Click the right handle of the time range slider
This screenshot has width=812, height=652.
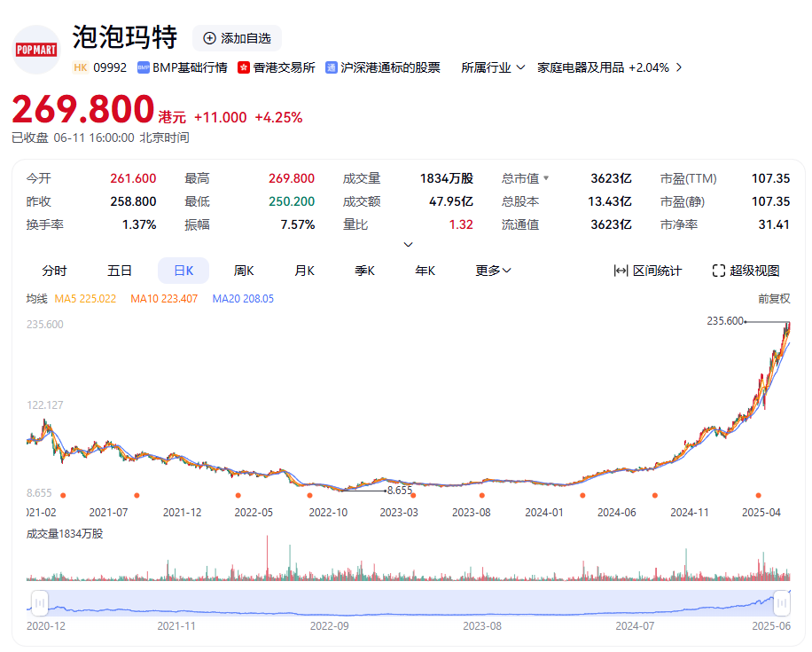pos(781,603)
